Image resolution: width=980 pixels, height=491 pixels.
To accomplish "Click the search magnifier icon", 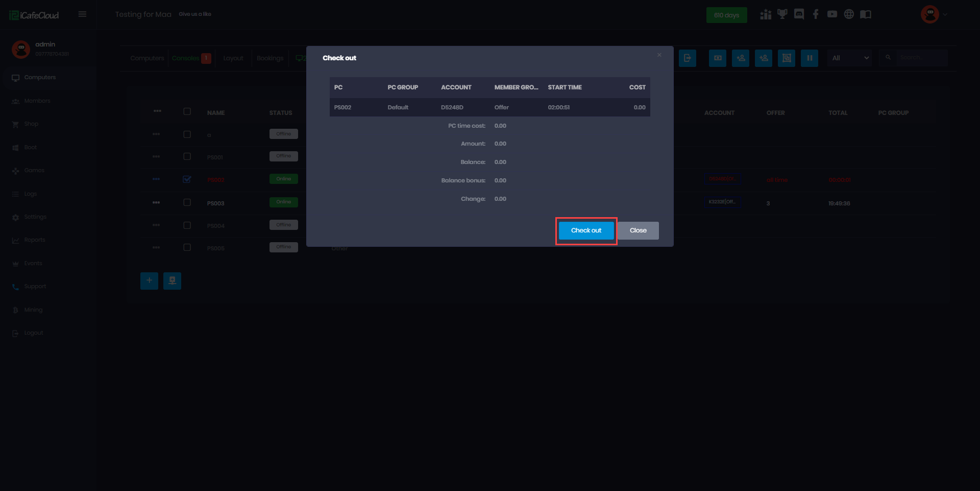I will tap(888, 58).
